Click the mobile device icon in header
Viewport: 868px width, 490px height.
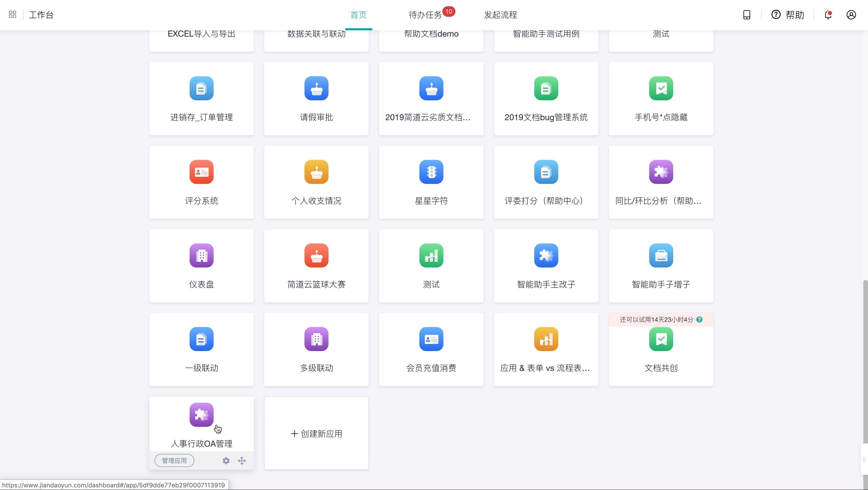click(x=747, y=15)
